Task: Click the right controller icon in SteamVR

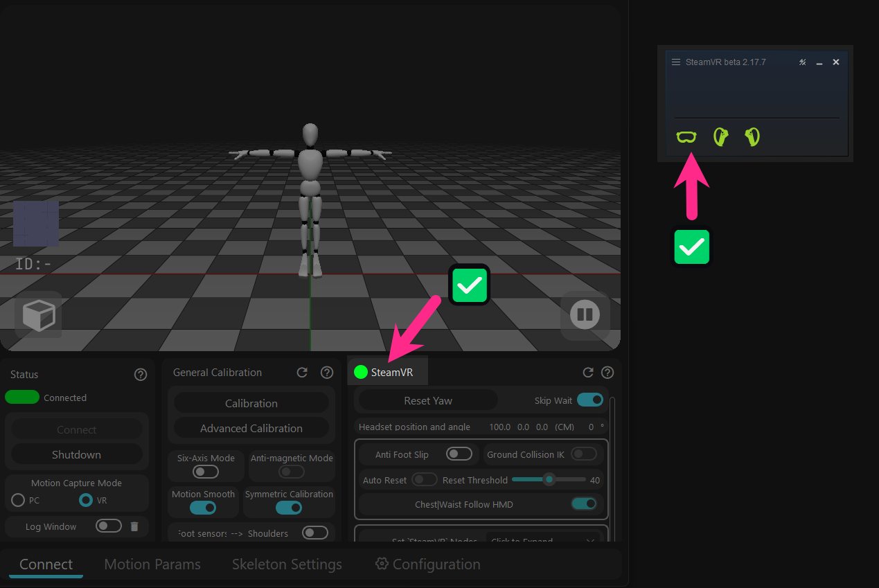Action: pos(752,136)
